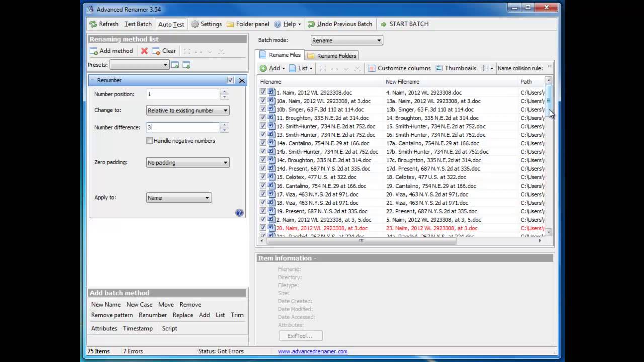Uncheck file 17. Viza, 463 N.Y.S.2d at 971.doc
Viewport: 644px width, 362px height.
263,194
